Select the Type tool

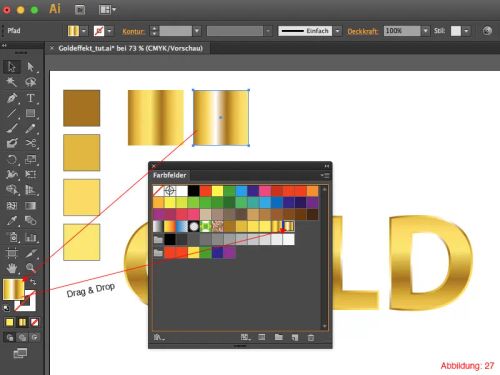pyautogui.click(x=31, y=98)
